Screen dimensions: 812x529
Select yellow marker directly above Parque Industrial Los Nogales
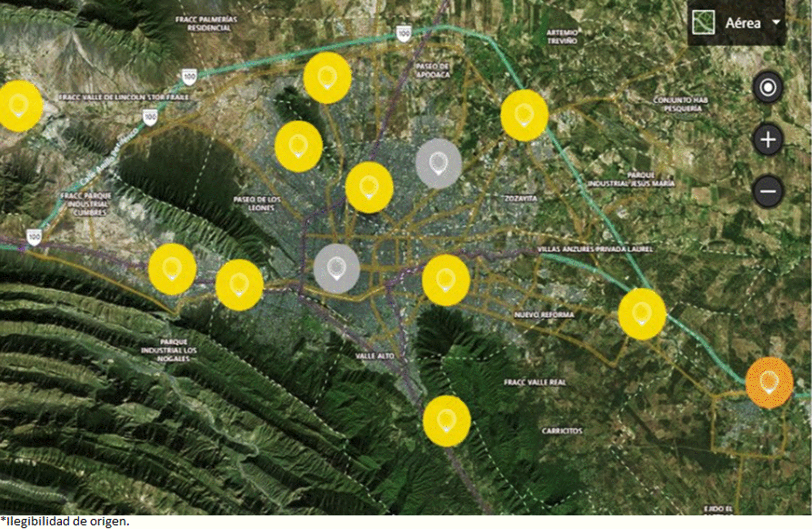click(x=172, y=269)
